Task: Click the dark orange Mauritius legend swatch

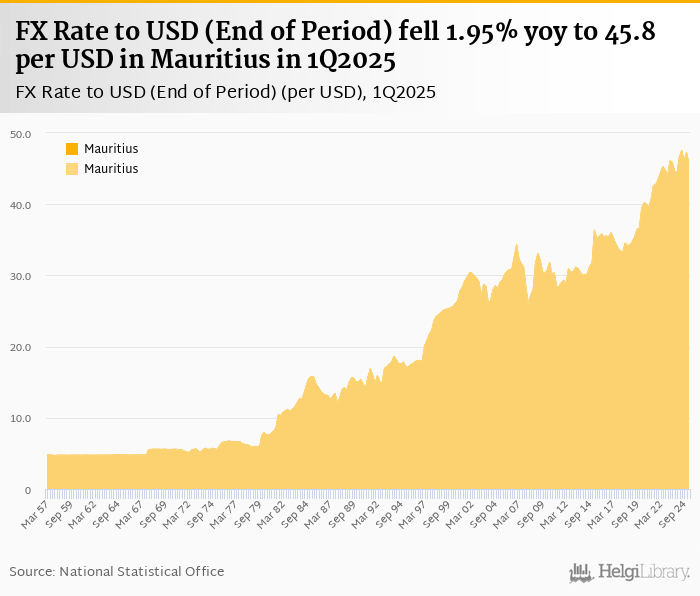Action: click(x=72, y=148)
